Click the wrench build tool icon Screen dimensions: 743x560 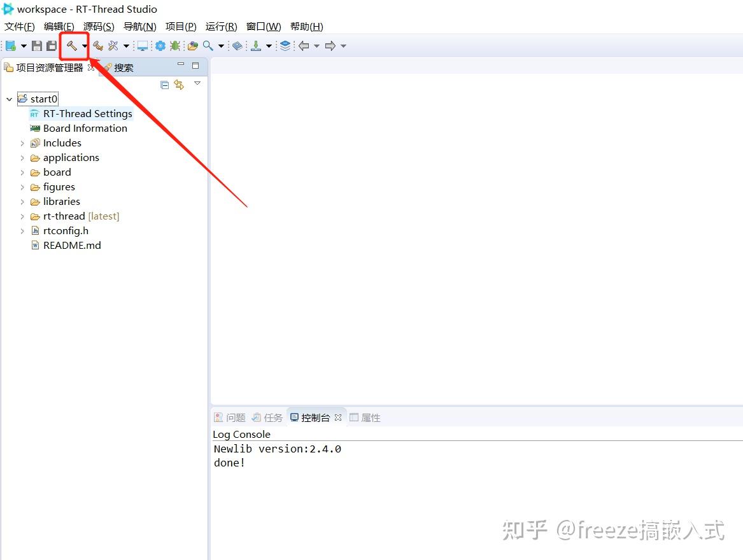(98, 45)
